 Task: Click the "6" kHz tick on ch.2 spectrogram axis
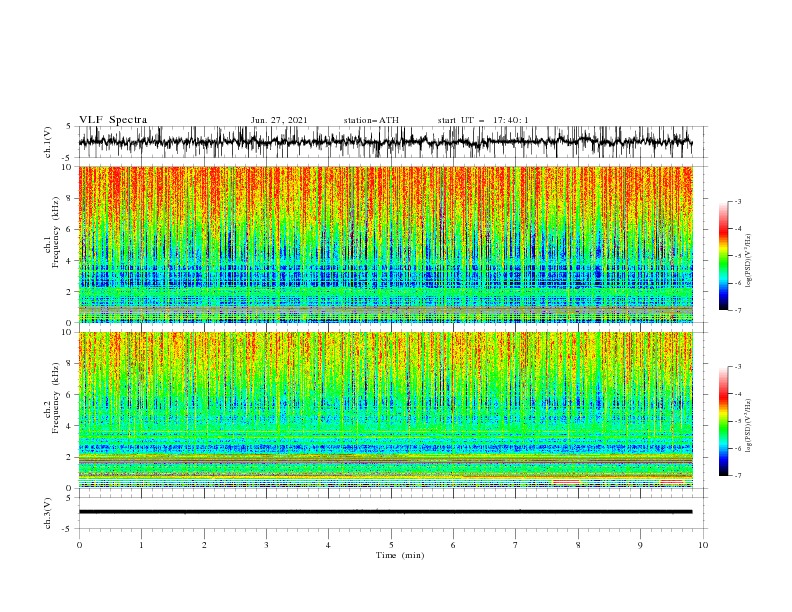[x=70, y=394]
